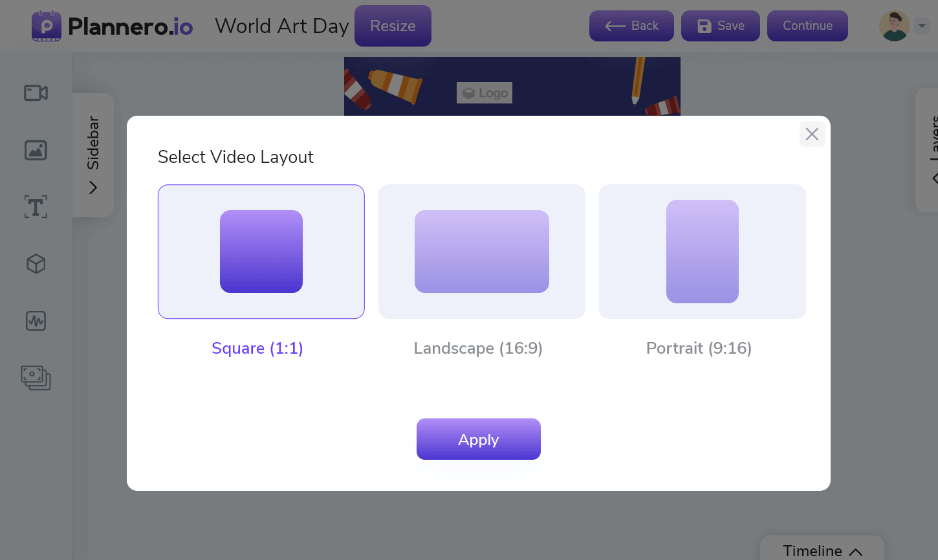Select the Text tool icon
938x560 pixels.
coord(36,207)
